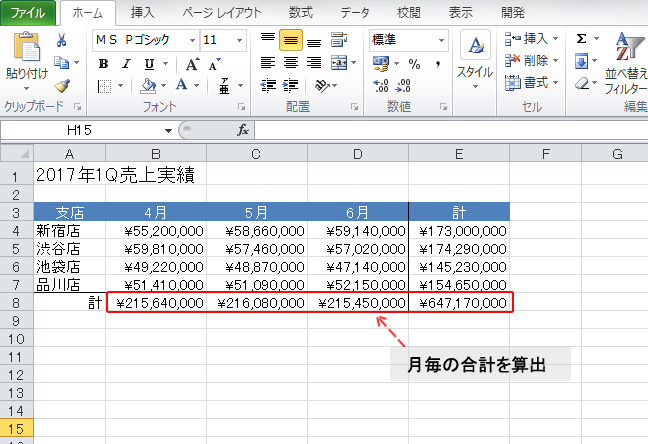Image resolution: width=648 pixels, height=444 pixels.
Task: Click the Insert Function fx icon
Action: 242,130
